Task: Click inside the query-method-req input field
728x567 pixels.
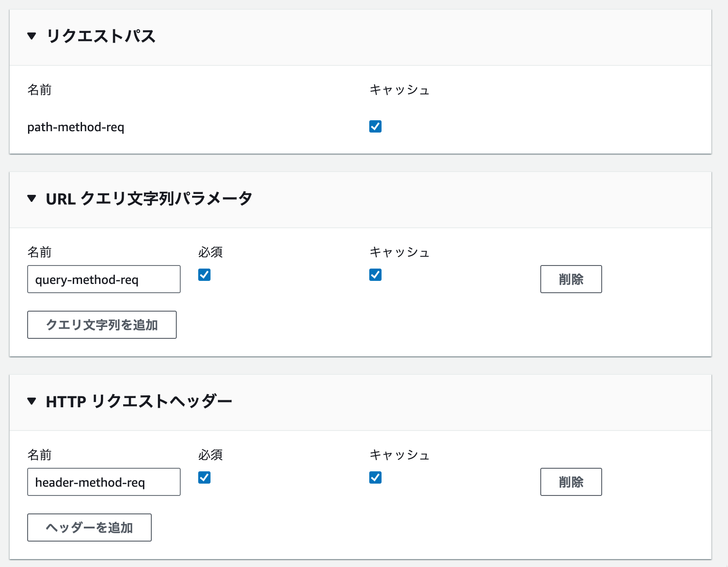Action: pos(103,279)
